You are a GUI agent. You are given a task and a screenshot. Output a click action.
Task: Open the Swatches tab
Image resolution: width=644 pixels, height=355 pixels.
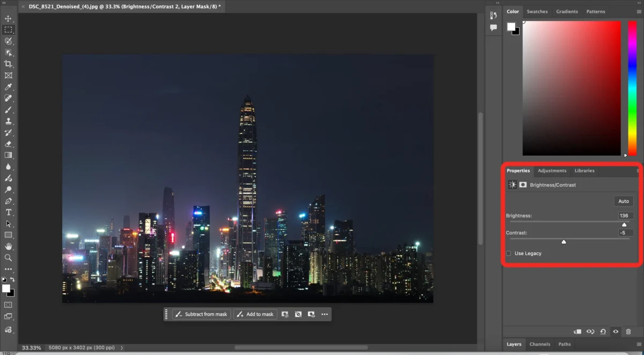(x=537, y=11)
